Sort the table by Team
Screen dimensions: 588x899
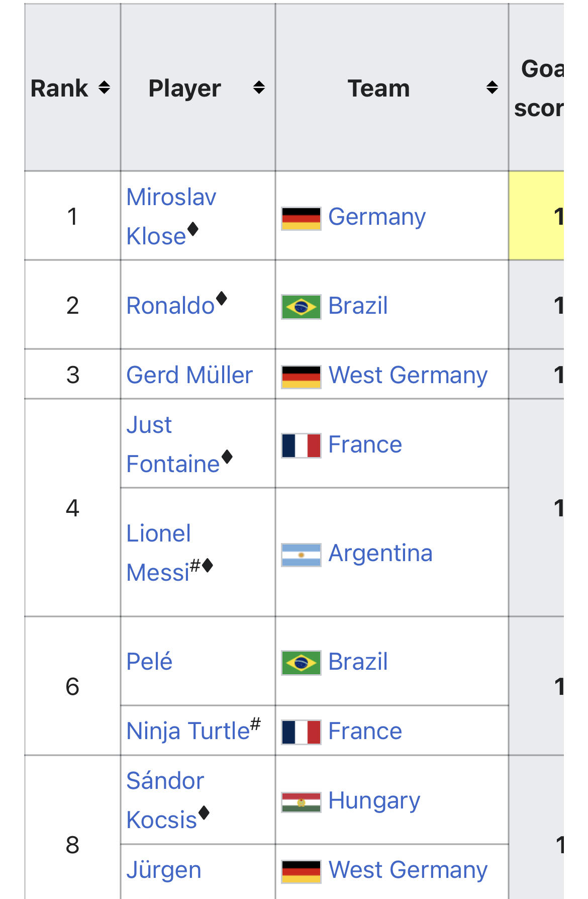pyautogui.click(x=492, y=88)
